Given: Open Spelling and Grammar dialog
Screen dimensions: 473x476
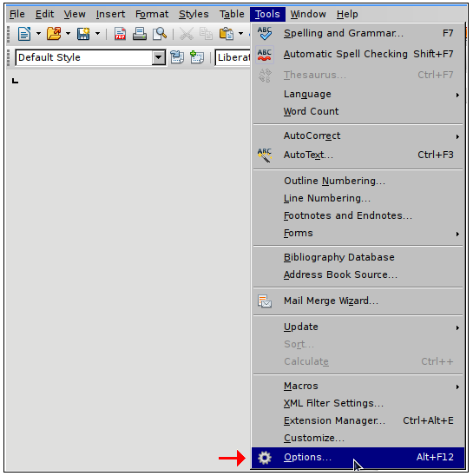Looking at the screenshot, I should coord(358,33).
